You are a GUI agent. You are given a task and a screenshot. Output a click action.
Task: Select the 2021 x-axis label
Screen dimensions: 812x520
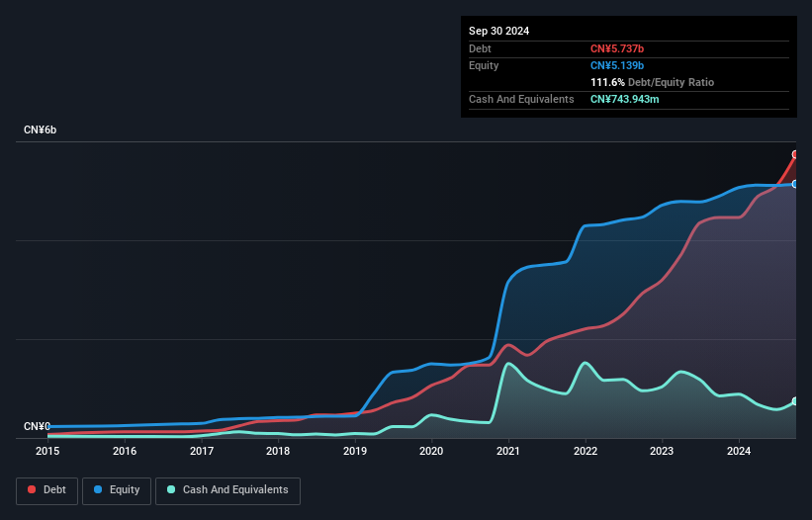(x=508, y=451)
